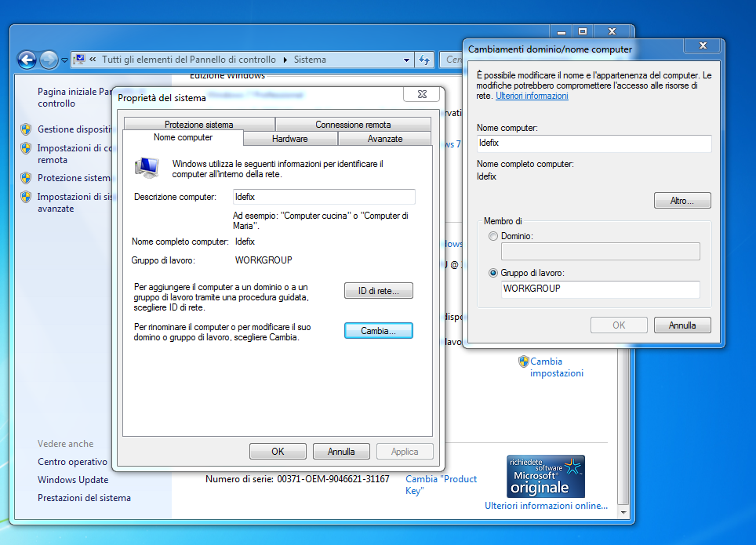
Task: Click the shield icon beside Protezione sistema link
Action: [26, 178]
